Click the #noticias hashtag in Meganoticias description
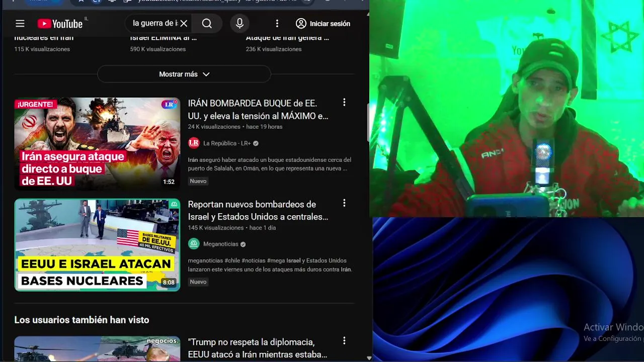Viewport: 644px width, 362px height. pyautogui.click(x=253, y=260)
